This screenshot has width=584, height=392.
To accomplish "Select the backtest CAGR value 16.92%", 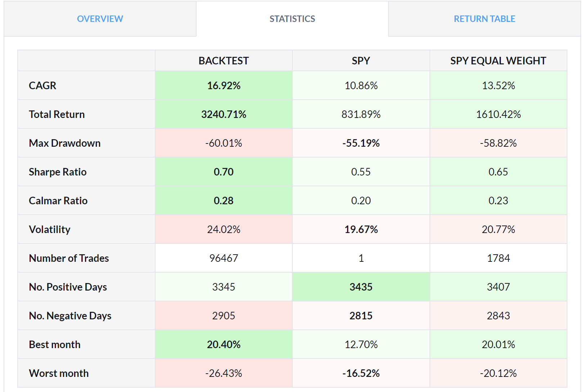I will coord(224,86).
